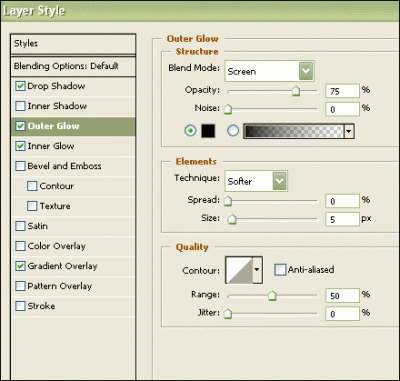This screenshot has height=381, width=400.
Task: Open the gradient picker dropdown arrow
Action: (x=349, y=131)
